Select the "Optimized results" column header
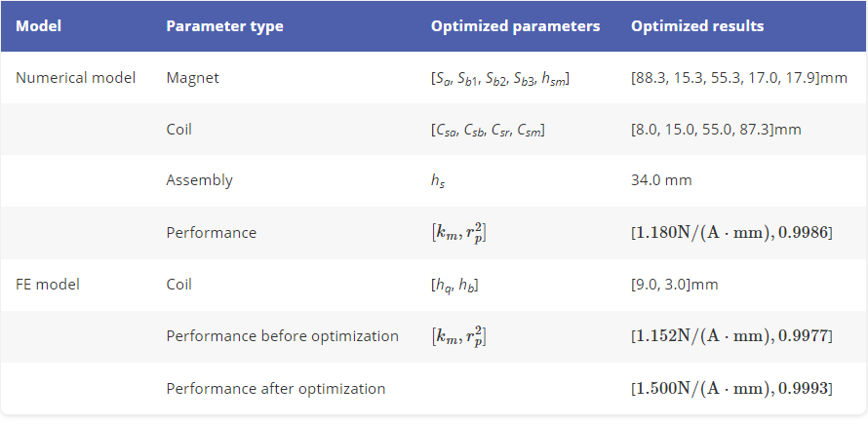The image size is (868, 424). point(697,26)
